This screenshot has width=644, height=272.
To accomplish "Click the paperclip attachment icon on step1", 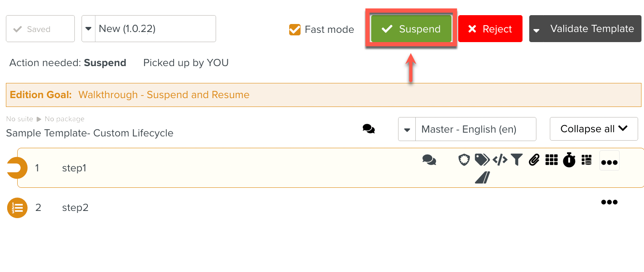I will [x=534, y=160].
